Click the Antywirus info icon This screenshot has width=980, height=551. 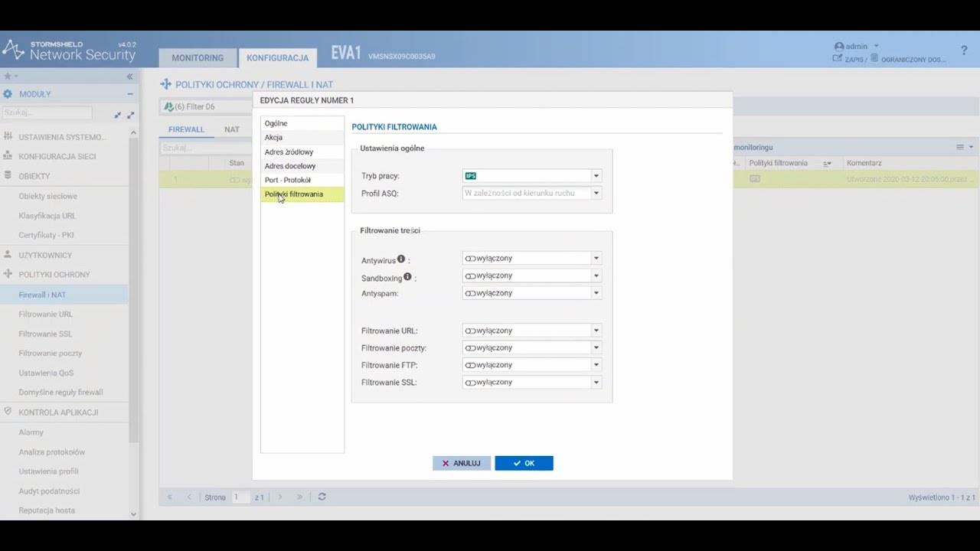click(x=401, y=259)
